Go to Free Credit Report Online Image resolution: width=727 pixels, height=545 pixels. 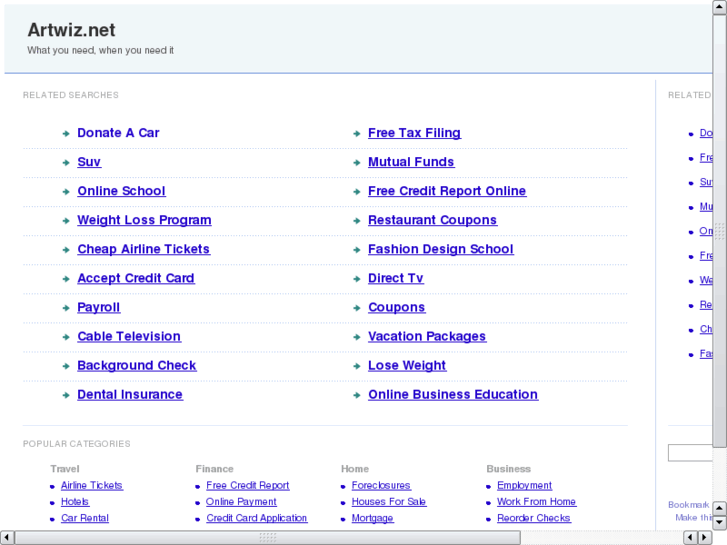pos(446,191)
